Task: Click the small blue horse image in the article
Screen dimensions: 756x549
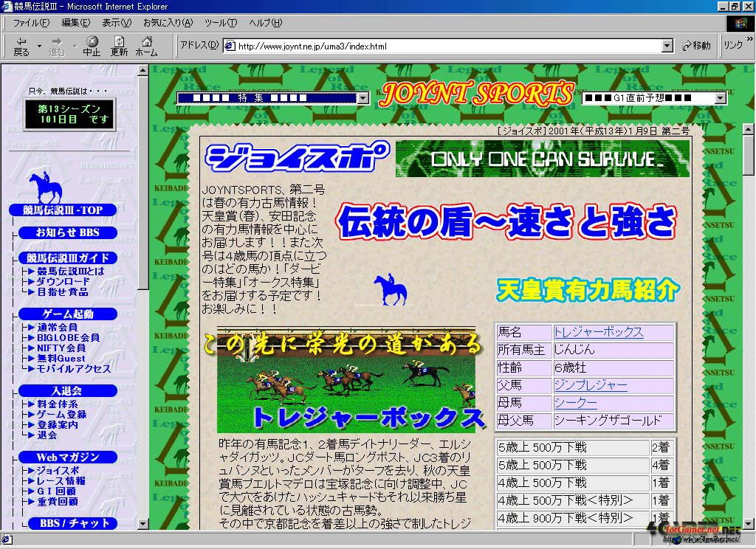Action: point(391,289)
